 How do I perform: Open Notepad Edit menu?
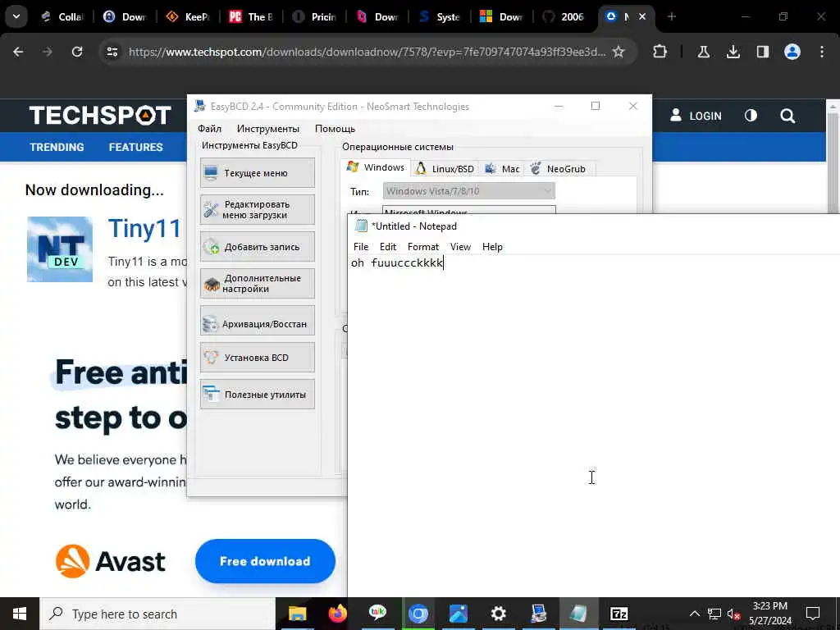click(x=388, y=246)
